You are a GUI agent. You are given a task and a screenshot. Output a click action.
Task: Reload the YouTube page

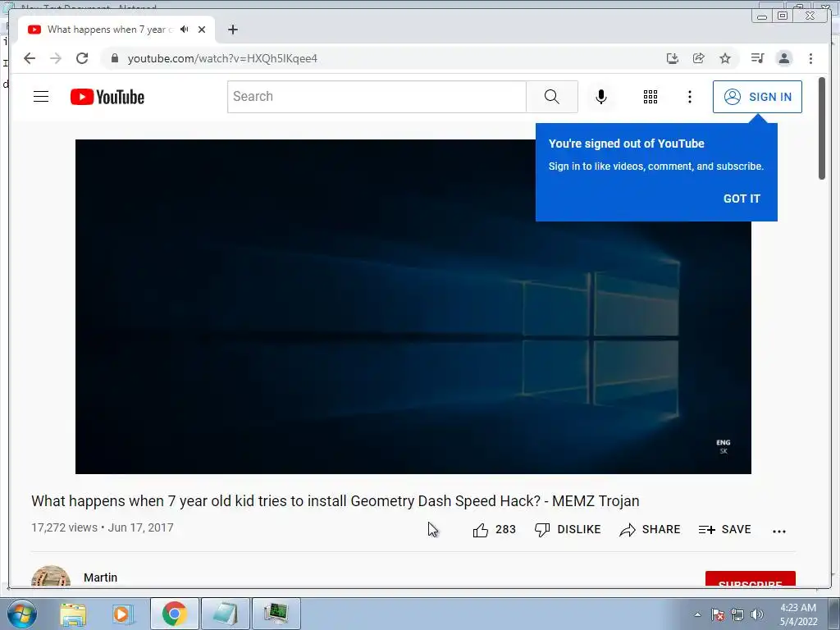click(x=82, y=58)
